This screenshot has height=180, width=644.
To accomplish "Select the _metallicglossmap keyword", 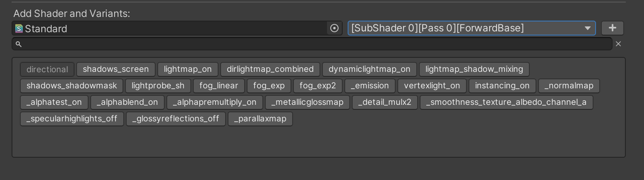I will tap(308, 102).
